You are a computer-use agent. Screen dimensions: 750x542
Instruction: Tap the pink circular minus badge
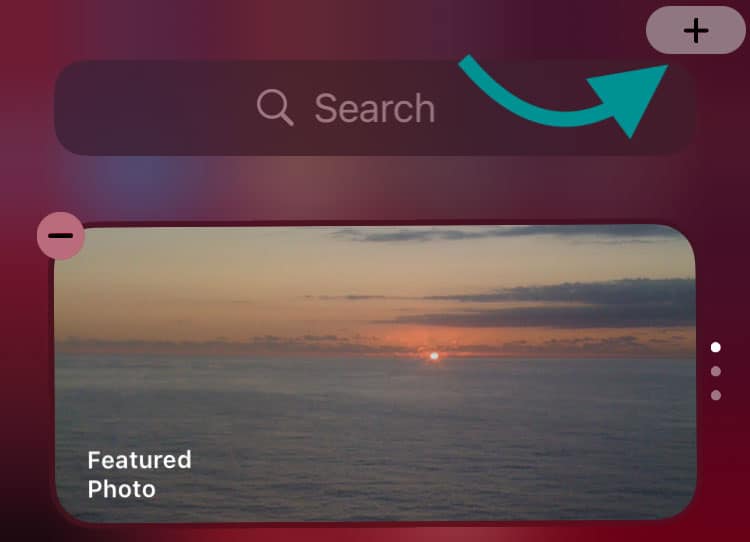[61, 236]
